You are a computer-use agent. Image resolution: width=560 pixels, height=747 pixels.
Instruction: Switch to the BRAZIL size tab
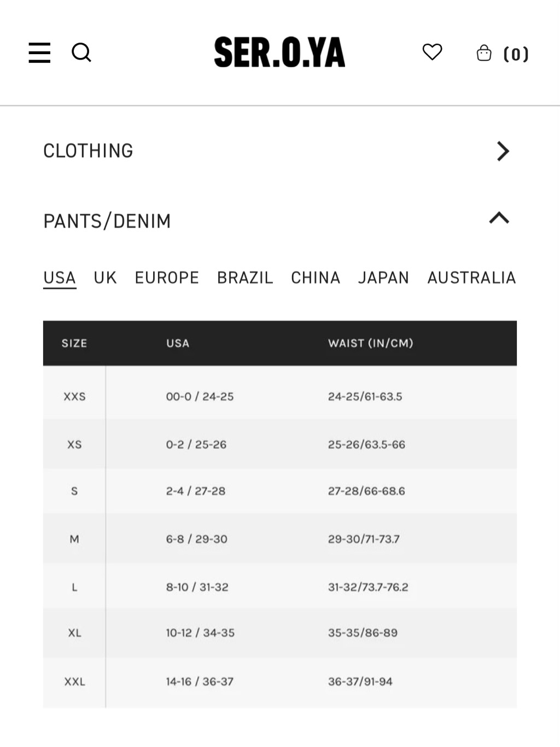(245, 278)
